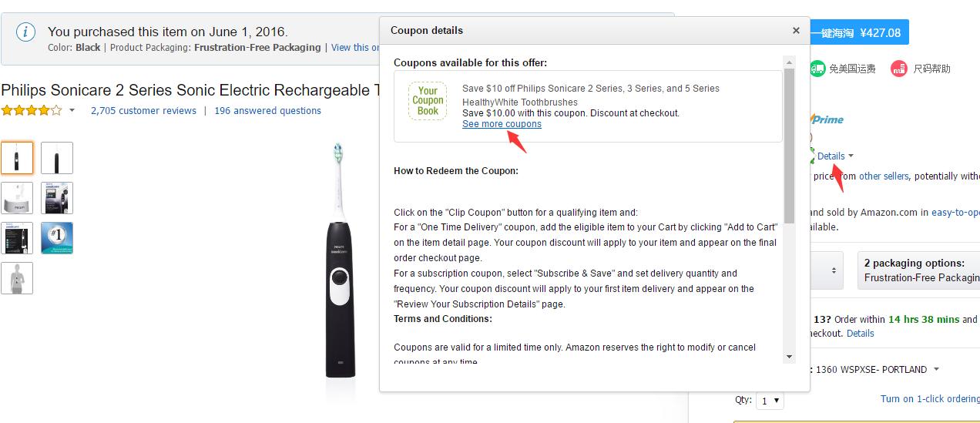Close the Coupon details popup

(796, 31)
